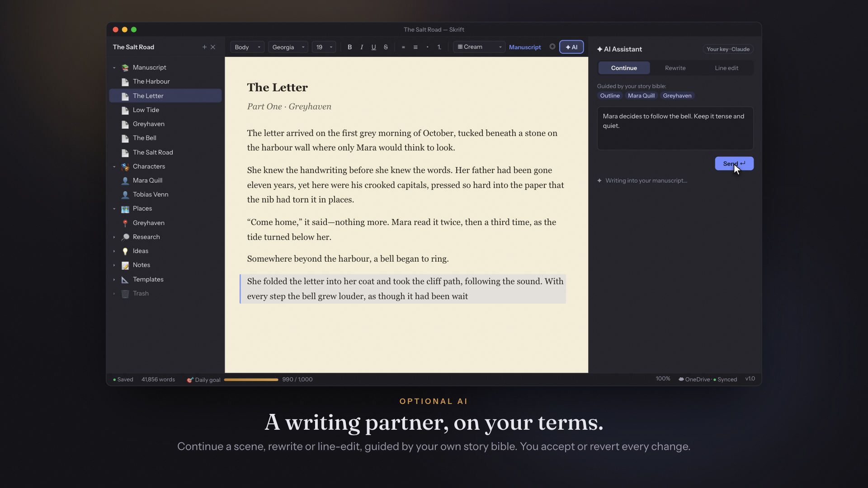Viewport: 868px width, 488px height.
Task: Click the plus icon to add a document
Action: pyautogui.click(x=204, y=47)
